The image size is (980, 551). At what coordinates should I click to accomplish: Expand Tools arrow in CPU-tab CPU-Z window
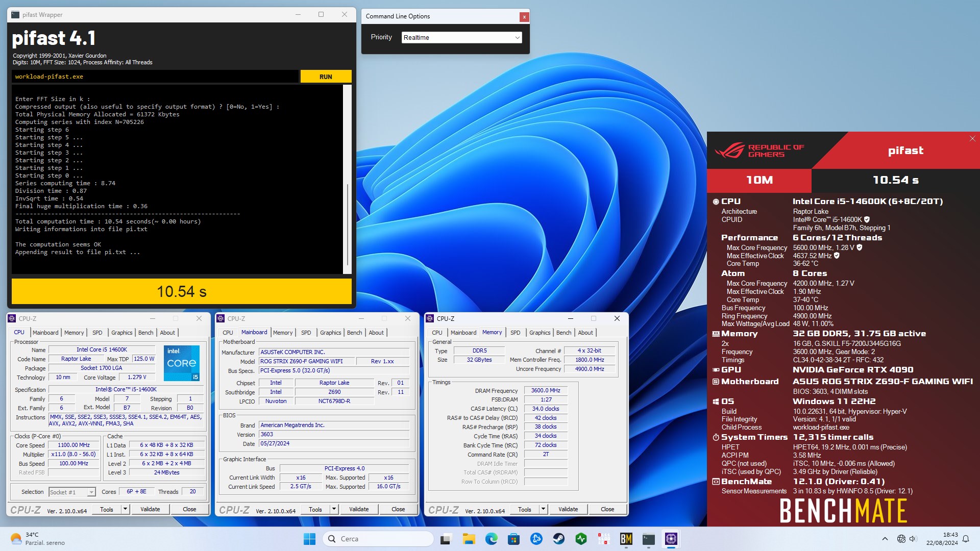click(x=125, y=509)
